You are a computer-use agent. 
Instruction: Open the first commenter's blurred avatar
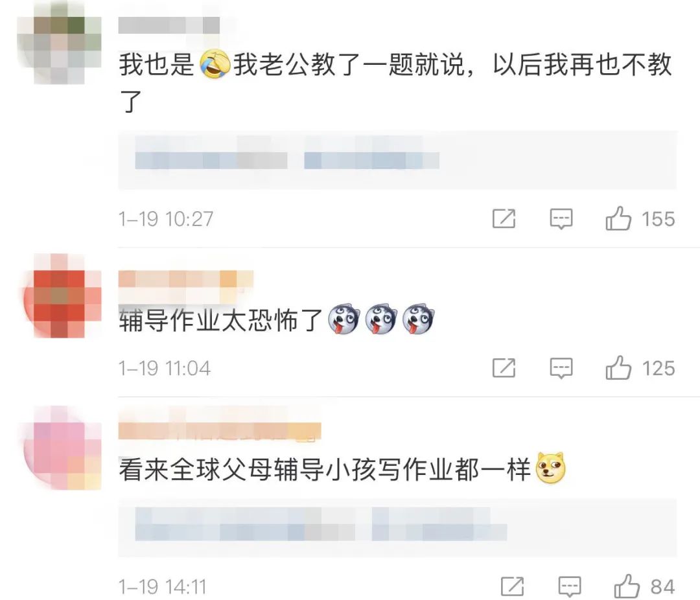(60, 43)
